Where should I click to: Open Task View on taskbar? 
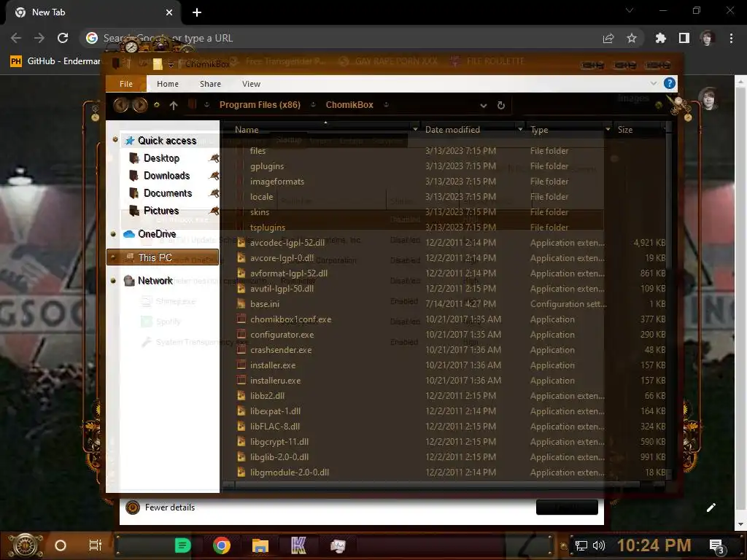click(96, 545)
